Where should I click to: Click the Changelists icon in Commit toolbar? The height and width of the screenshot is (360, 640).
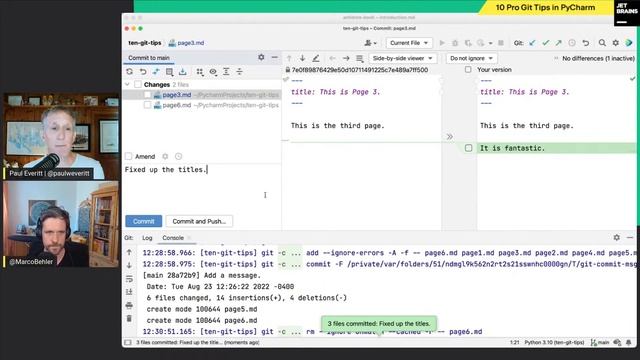coord(169,72)
